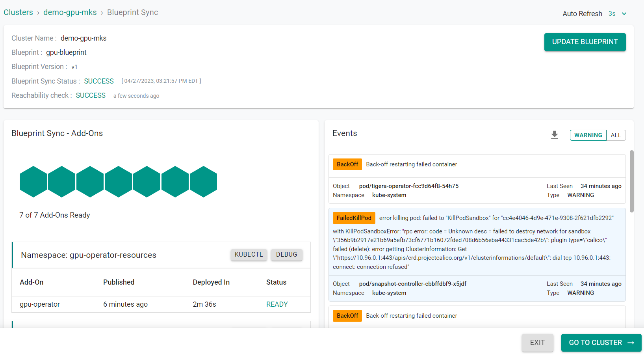
Task: Click the Add-On column header
Action: tap(32, 282)
